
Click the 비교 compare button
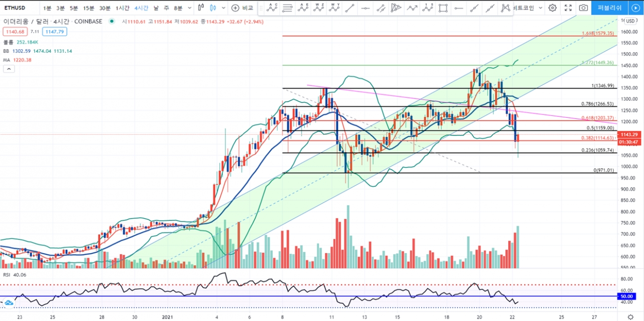[x=243, y=8]
